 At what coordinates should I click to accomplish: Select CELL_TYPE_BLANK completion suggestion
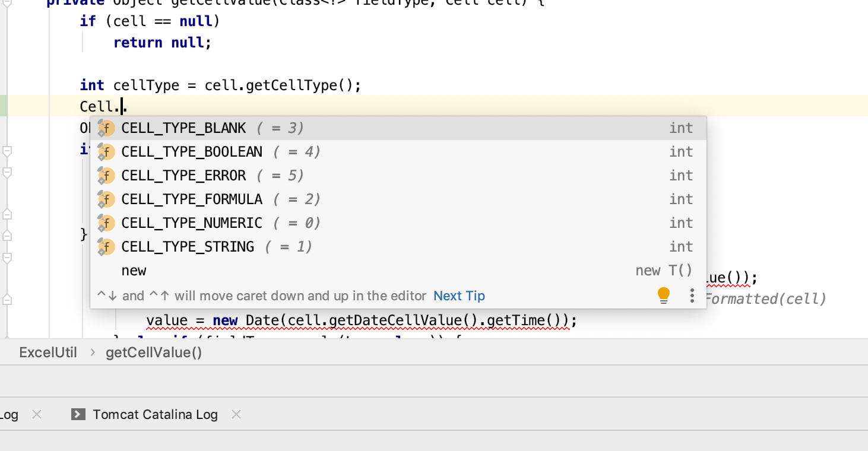pyautogui.click(x=398, y=128)
